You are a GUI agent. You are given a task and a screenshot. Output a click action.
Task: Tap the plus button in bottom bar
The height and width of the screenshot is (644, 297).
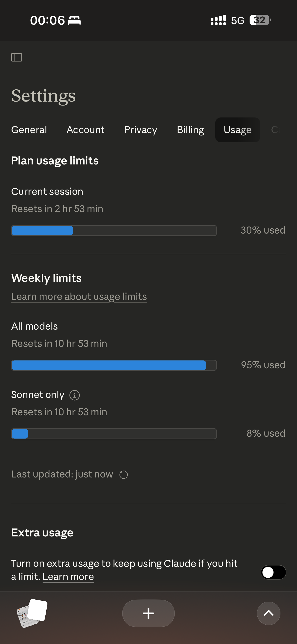click(148, 613)
